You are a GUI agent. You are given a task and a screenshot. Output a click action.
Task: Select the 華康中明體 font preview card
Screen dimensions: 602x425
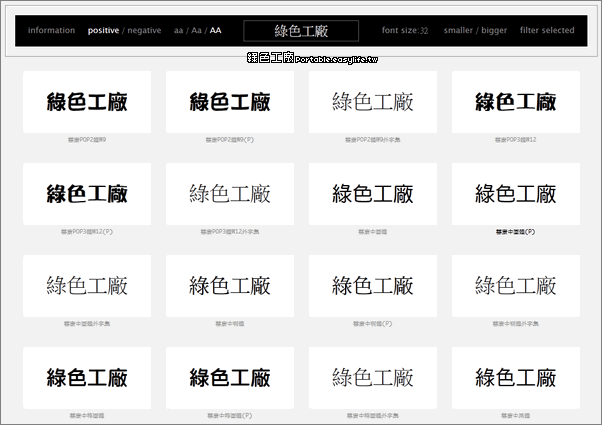pyautogui.click(x=230, y=286)
